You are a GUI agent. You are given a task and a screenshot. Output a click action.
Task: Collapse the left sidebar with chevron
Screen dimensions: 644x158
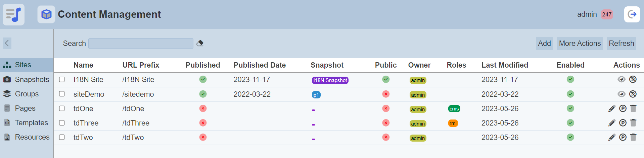click(x=7, y=43)
